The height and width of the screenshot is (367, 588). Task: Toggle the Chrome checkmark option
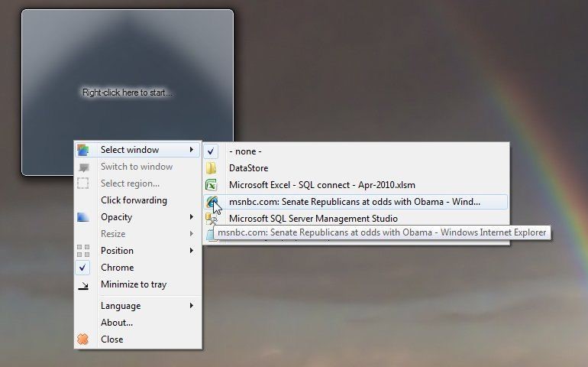coord(117,268)
